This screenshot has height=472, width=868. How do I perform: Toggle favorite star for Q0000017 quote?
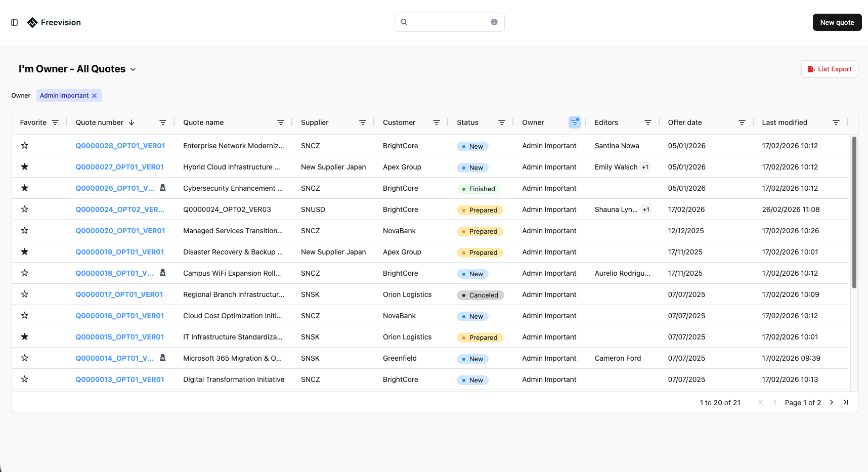click(x=25, y=294)
